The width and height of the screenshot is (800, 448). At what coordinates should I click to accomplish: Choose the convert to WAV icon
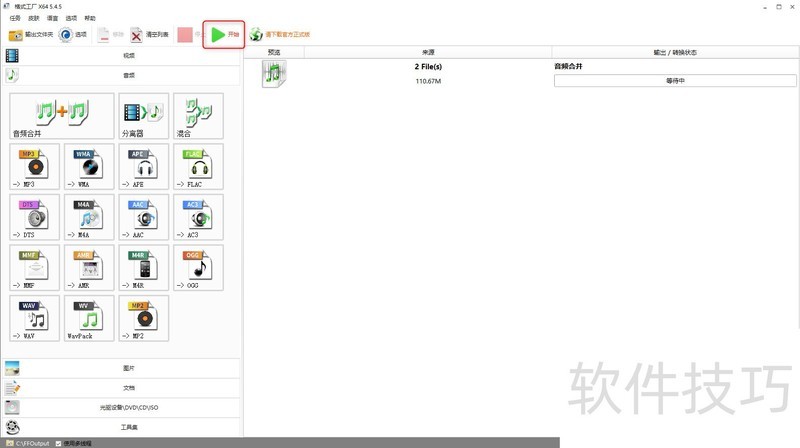click(x=35, y=318)
